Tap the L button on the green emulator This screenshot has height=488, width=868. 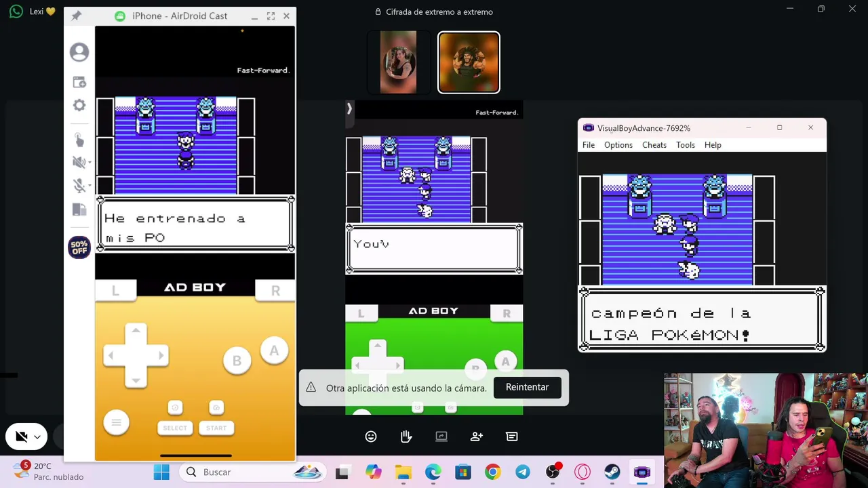pos(361,313)
